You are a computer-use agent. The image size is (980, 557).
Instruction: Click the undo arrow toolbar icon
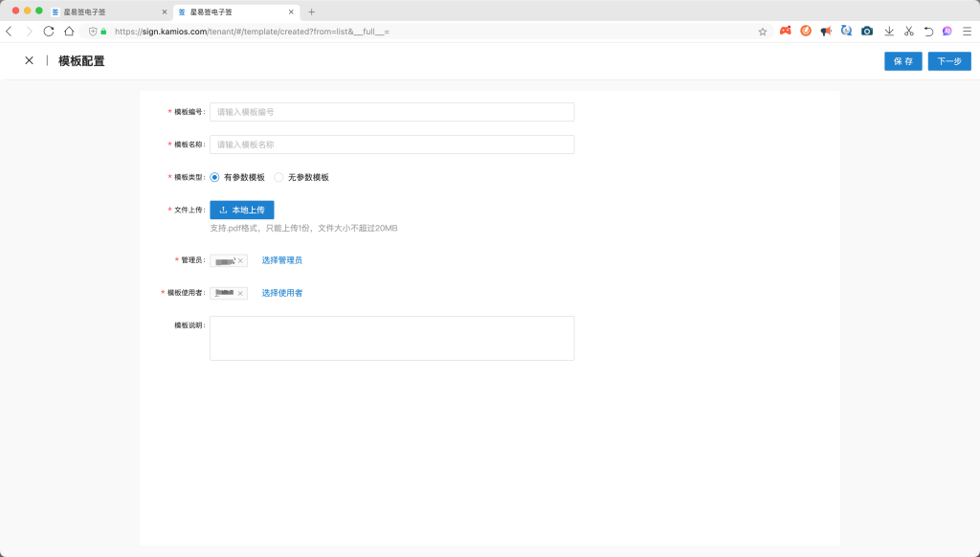[x=928, y=32]
